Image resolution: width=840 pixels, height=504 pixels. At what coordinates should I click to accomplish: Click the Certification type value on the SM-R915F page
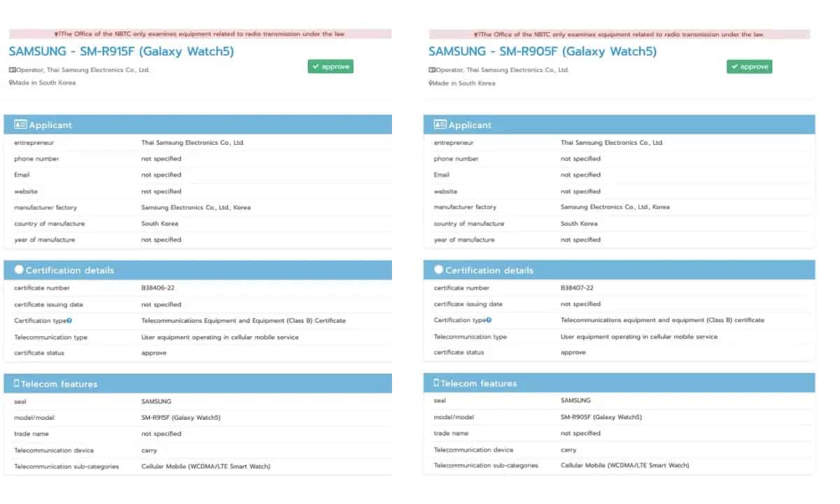point(244,321)
